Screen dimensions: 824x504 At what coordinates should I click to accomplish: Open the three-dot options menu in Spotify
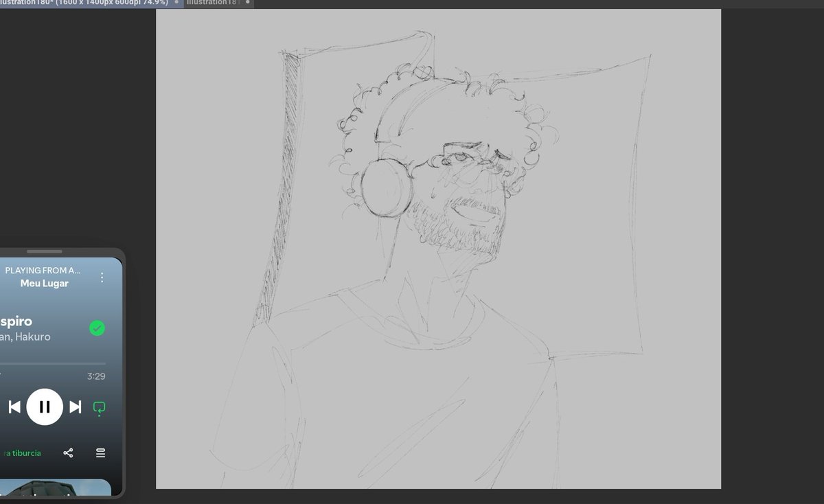102,277
